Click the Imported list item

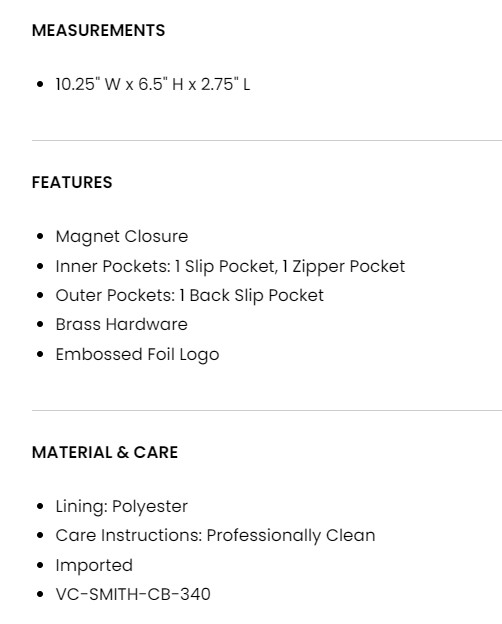pos(94,565)
